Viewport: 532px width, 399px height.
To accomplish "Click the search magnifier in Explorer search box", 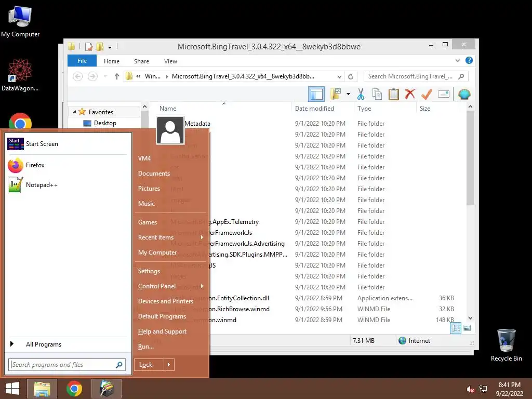I will tap(461, 76).
